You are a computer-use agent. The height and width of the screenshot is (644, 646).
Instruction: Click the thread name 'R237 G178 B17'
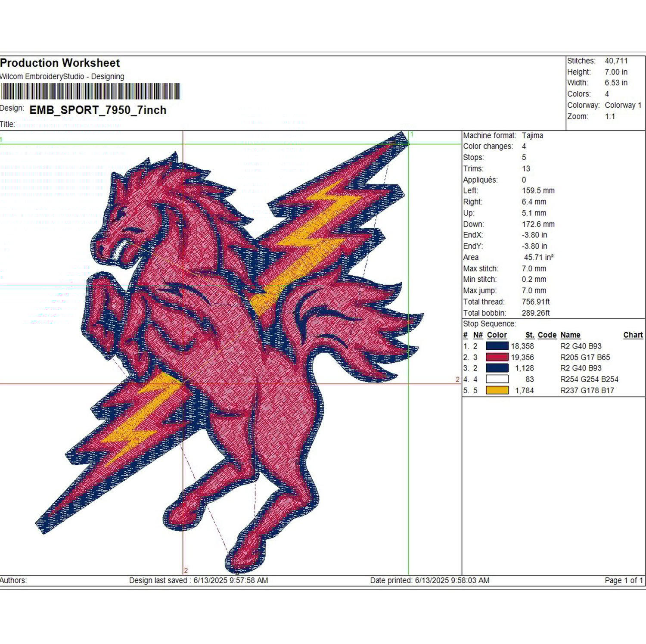tap(587, 390)
